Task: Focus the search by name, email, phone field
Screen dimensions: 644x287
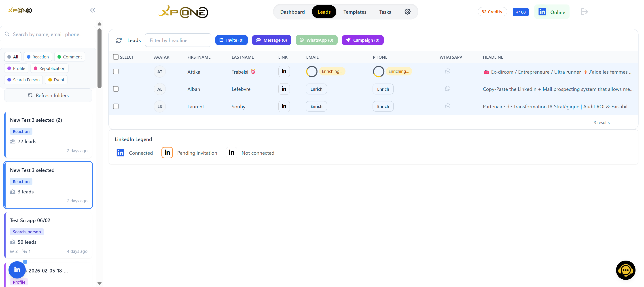Action: pyautogui.click(x=48, y=34)
